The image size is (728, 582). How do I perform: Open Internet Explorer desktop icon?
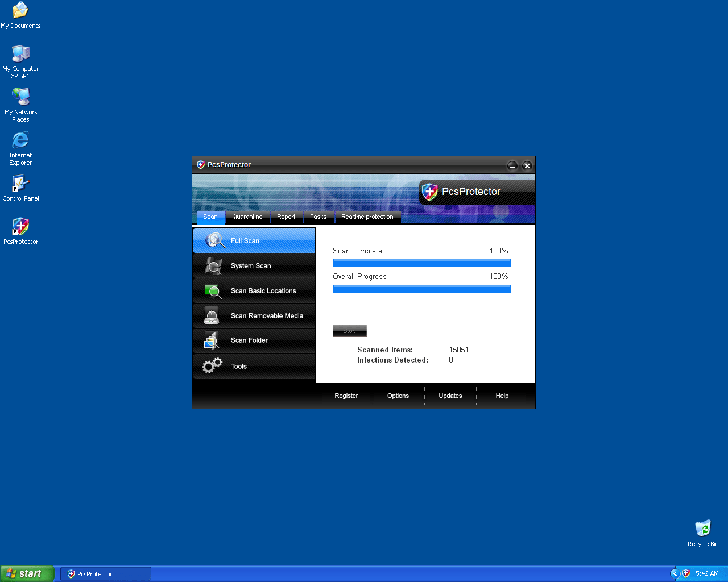[x=20, y=140]
